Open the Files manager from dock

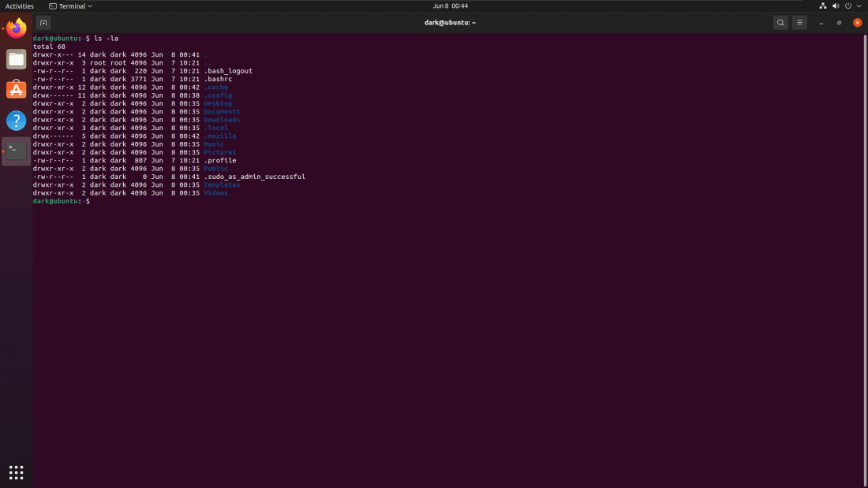[16, 59]
